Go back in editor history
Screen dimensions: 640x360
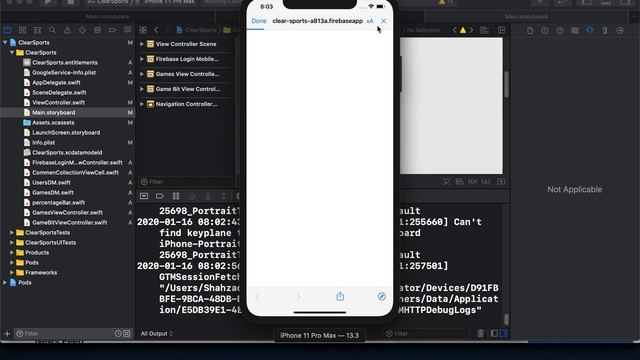[156, 30]
